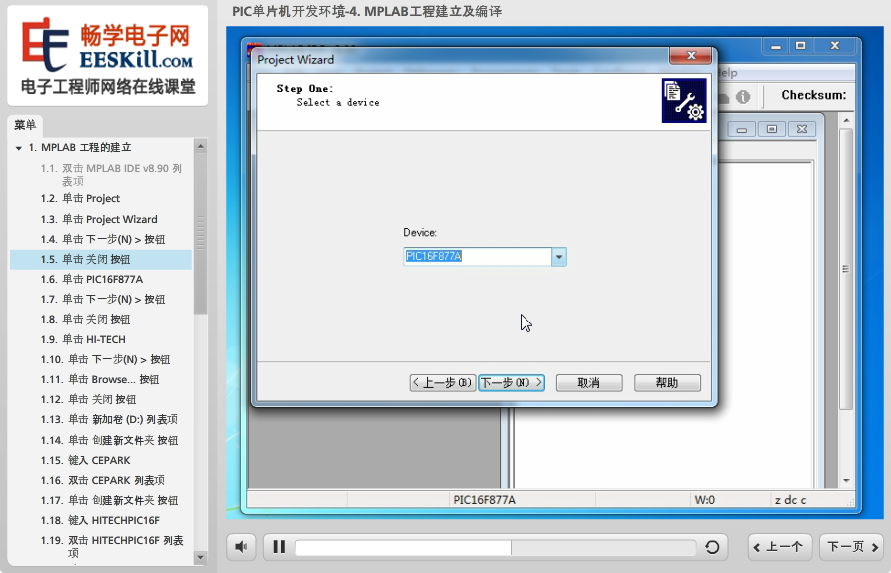Select menu item 1.17 单击 创建新文件夹 按钮
The height and width of the screenshot is (573, 891).
pos(109,500)
